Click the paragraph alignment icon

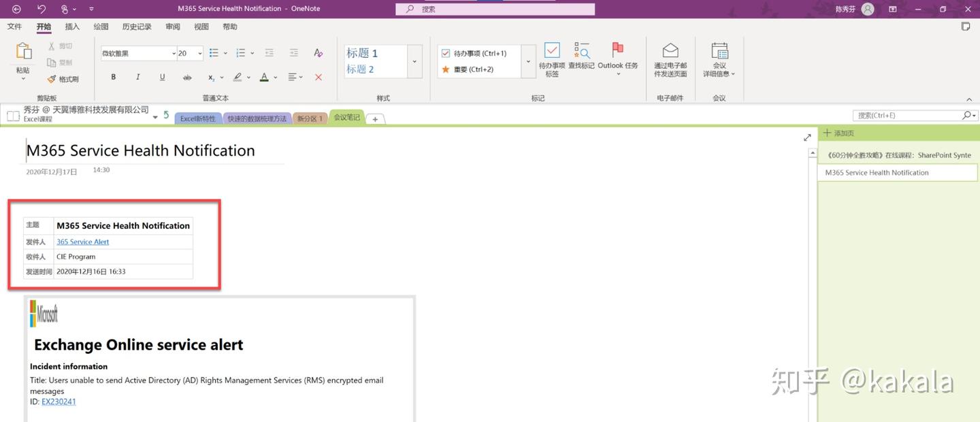(x=292, y=77)
